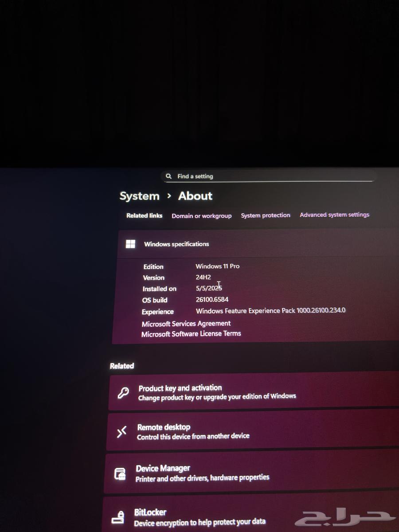Click System in the breadcrumb navigation
Viewport: 399px width, 532px height.
click(139, 196)
